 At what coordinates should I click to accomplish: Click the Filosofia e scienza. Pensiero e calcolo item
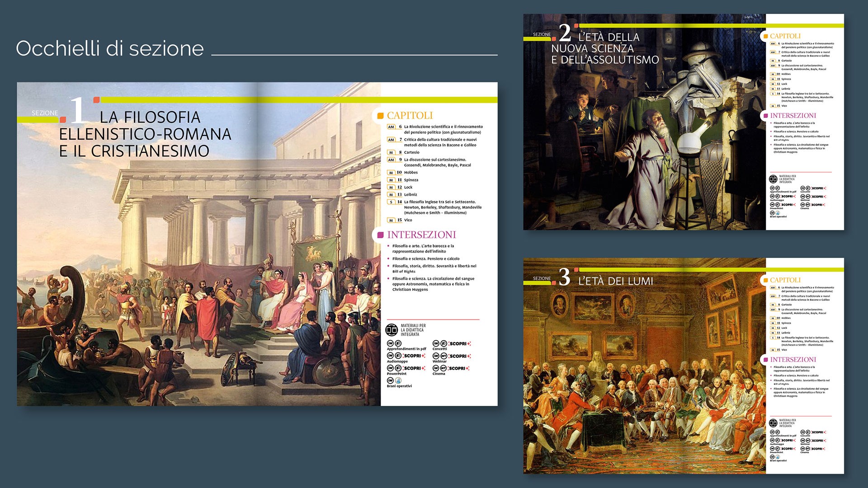pyautogui.click(x=426, y=259)
